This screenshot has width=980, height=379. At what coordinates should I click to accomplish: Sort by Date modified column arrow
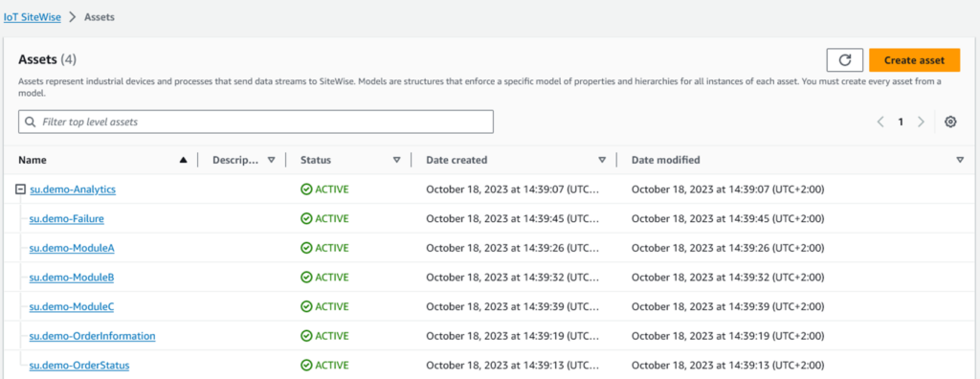tap(960, 160)
